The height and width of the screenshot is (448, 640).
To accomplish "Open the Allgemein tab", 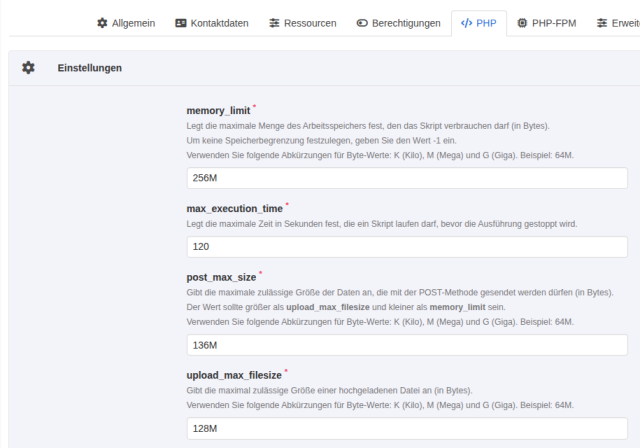I will coord(126,23).
